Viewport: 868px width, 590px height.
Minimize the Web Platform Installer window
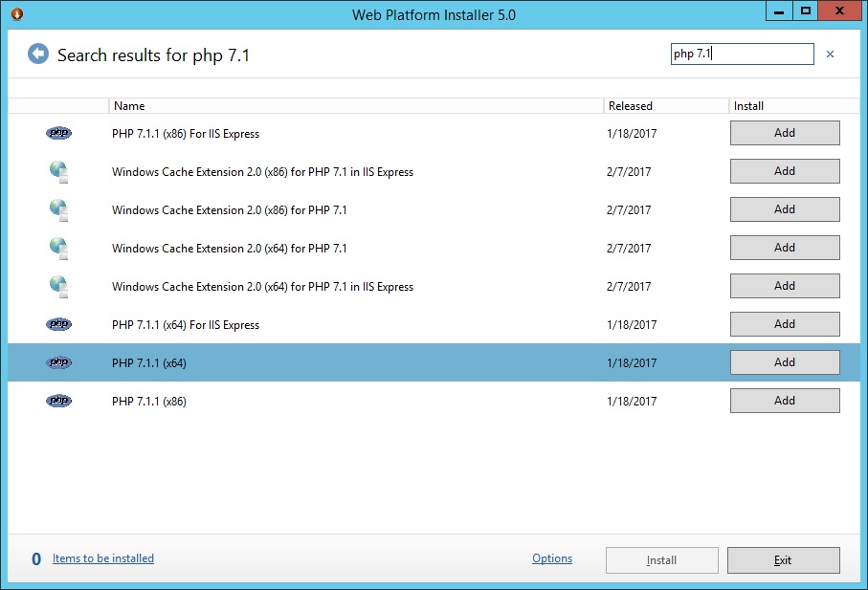click(779, 11)
